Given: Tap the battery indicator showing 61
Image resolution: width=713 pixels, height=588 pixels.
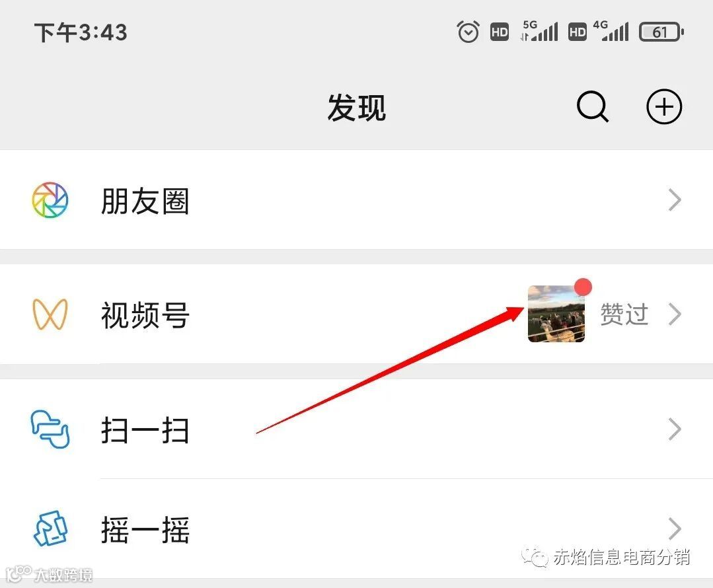Looking at the screenshot, I should point(661,32).
